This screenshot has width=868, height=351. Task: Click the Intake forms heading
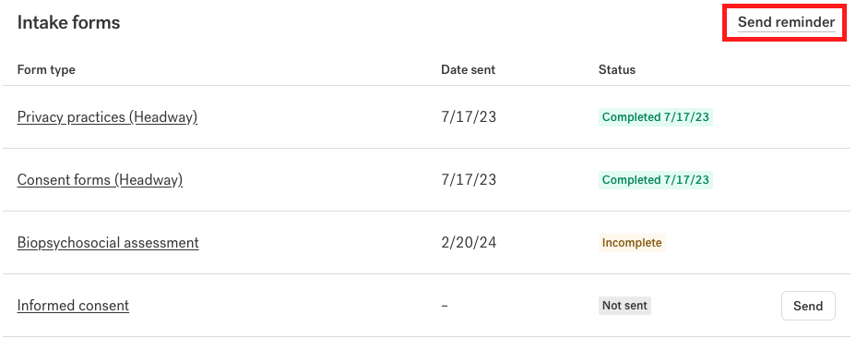pos(68,23)
